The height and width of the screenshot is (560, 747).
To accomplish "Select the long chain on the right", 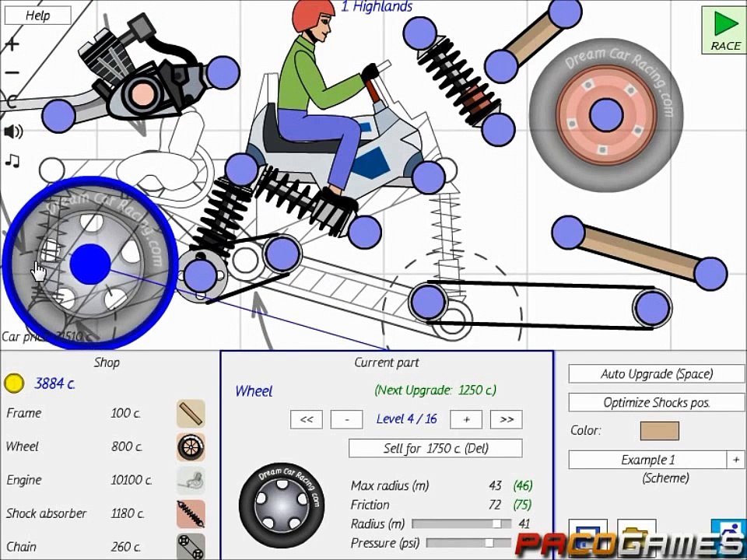I will tap(540, 305).
